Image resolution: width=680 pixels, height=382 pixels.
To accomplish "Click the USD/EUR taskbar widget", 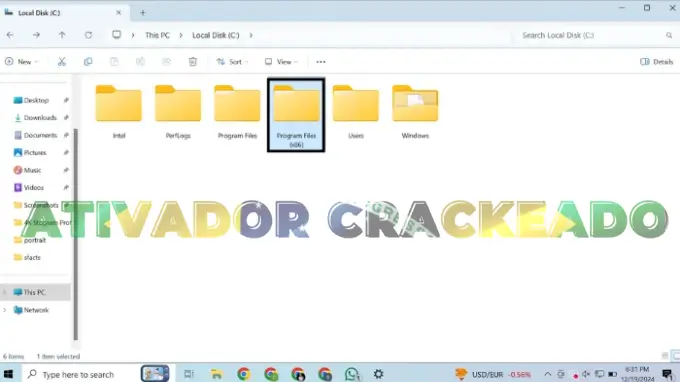I will pos(493,374).
